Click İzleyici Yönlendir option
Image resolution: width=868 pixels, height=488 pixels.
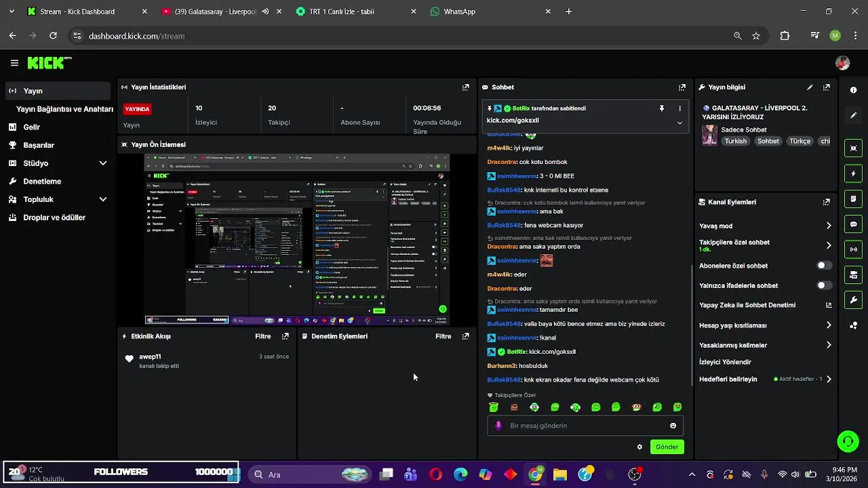725,362
